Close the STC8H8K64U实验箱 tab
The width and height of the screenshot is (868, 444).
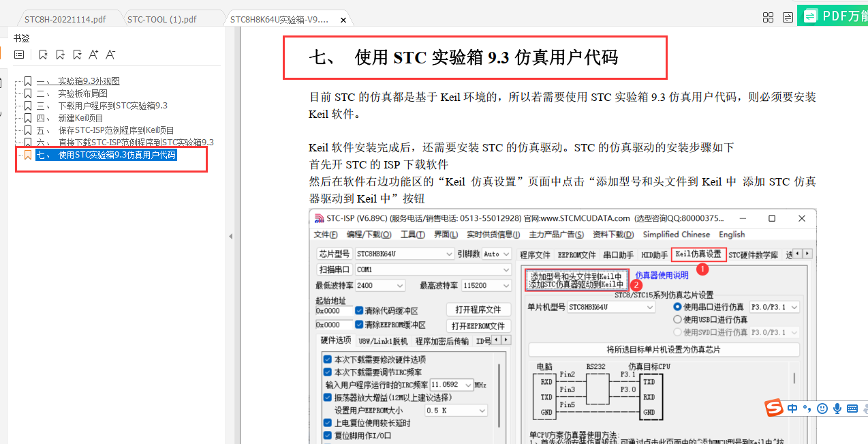[343, 20]
